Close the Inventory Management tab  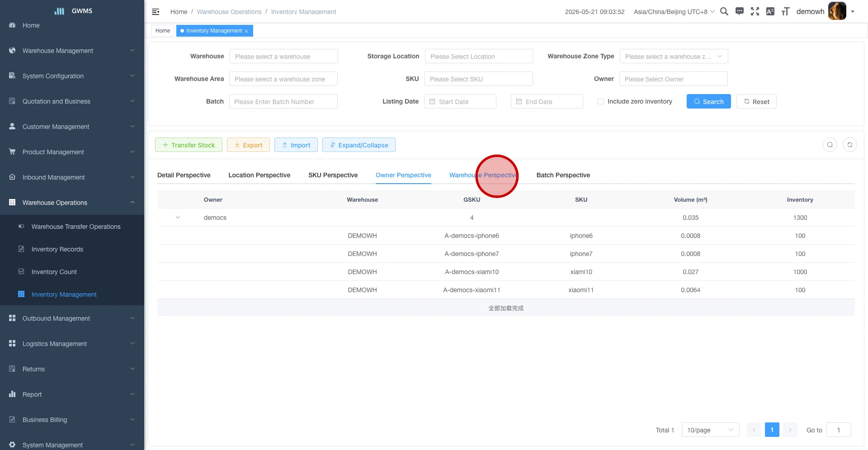click(246, 31)
